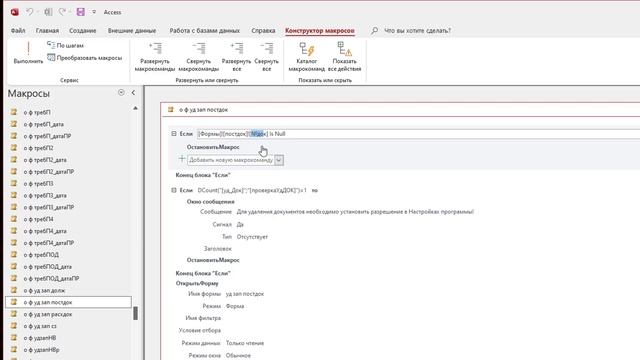Toggle the Каталог макрокоманд pane
The image size is (640, 360).
[307, 57]
